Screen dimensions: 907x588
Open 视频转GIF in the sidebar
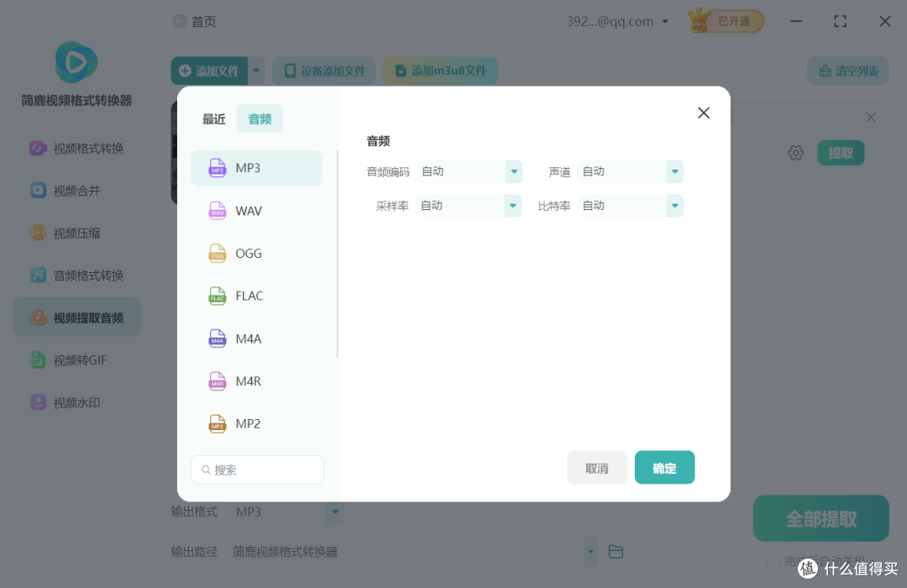77,360
